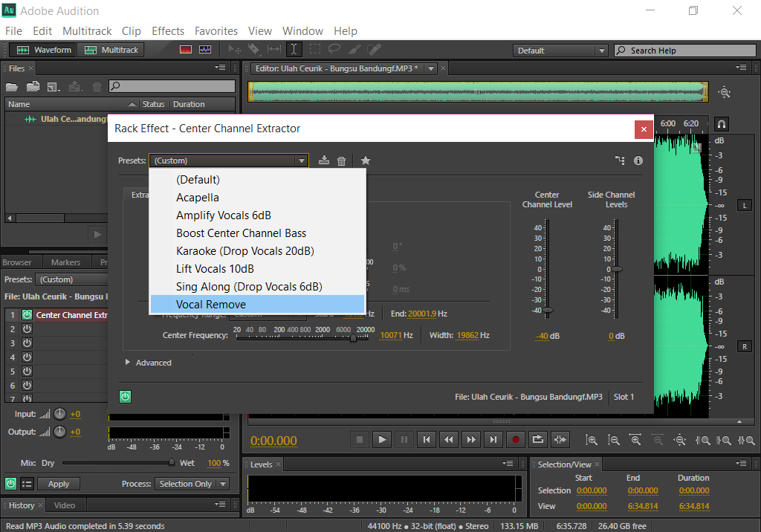The image size is (761, 532).
Task: Toggle power button of rack slot 3
Action: (27, 343)
